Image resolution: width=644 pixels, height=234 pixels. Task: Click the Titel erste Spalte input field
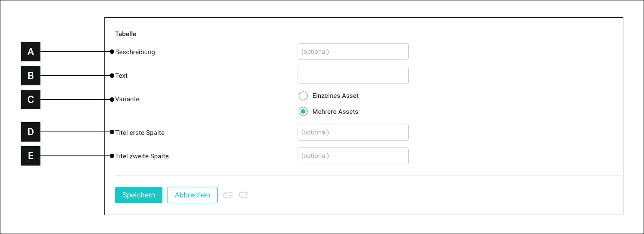(x=353, y=132)
